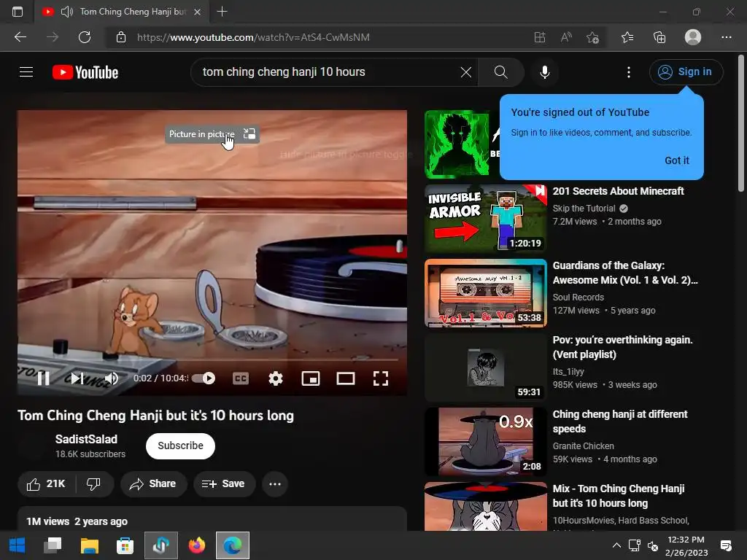Screen dimensions: 747x560
Task: Clear the search query with the X
Action: [x=466, y=72]
